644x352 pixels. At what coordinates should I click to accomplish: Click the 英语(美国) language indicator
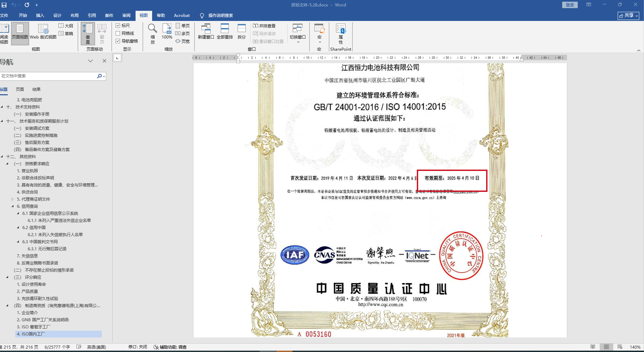tap(96, 347)
